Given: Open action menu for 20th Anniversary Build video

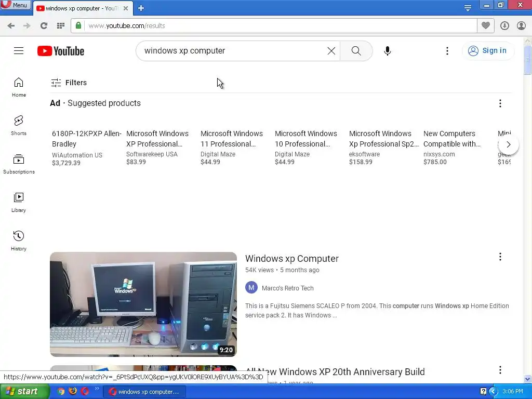Looking at the screenshot, I should (x=500, y=370).
